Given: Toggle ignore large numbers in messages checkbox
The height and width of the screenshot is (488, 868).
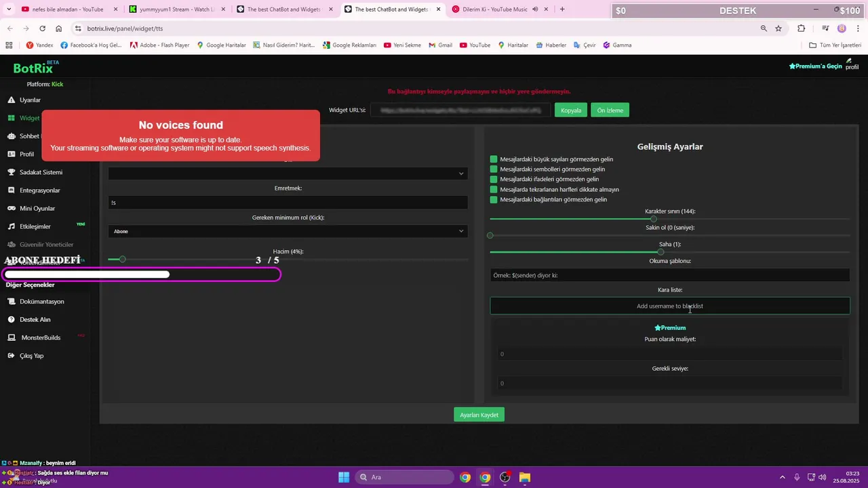Looking at the screenshot, I should 494,159.
